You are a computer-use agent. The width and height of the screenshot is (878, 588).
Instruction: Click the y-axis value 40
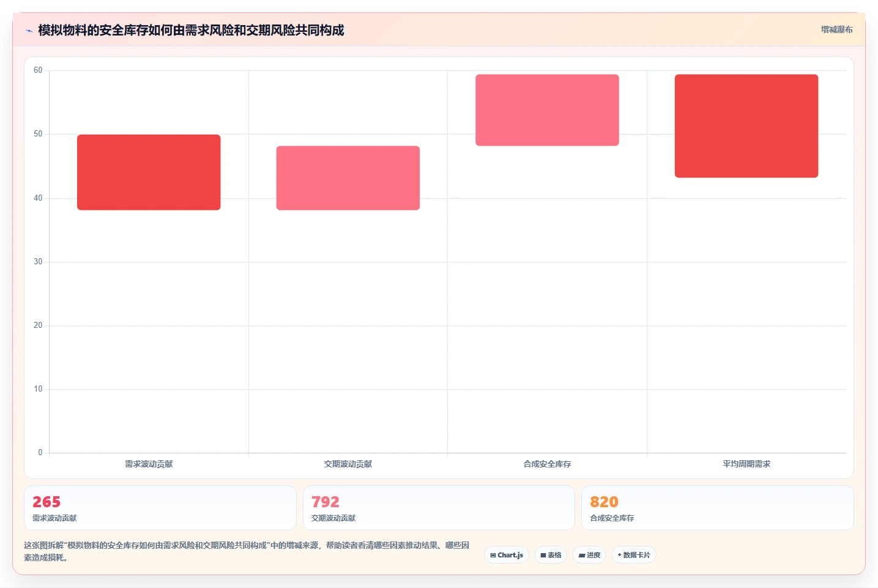click(38, 198)
